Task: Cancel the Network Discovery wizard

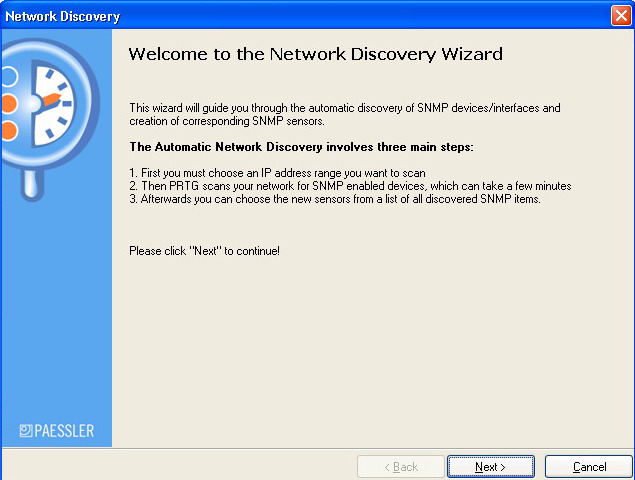Action: tap(588, 467)
